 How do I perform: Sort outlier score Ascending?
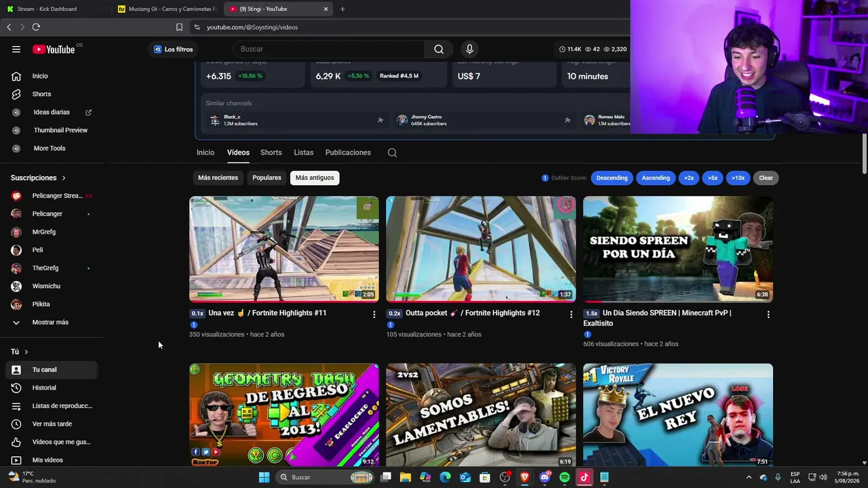pos(656,178)
